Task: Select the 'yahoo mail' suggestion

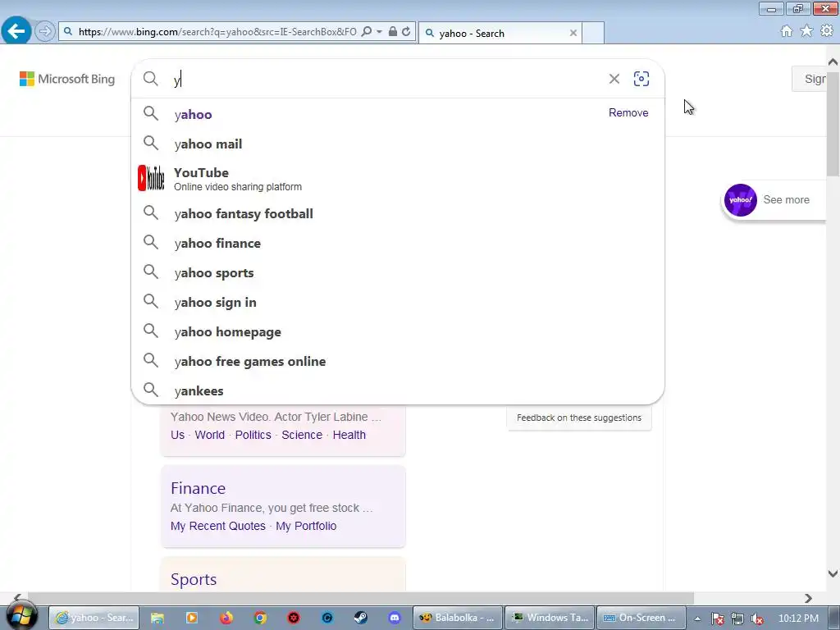Action: (398, 144)
